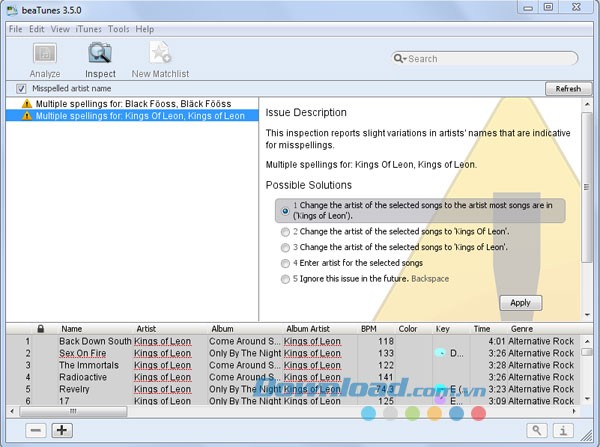Open the search field magnifier dropdown
600x447 pixels.
click(400, 59)
